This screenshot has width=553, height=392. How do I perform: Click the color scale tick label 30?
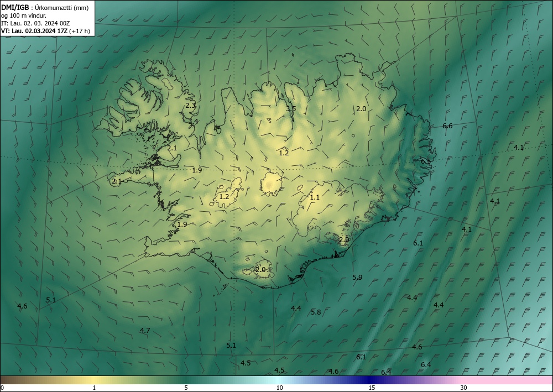(464, 388)
